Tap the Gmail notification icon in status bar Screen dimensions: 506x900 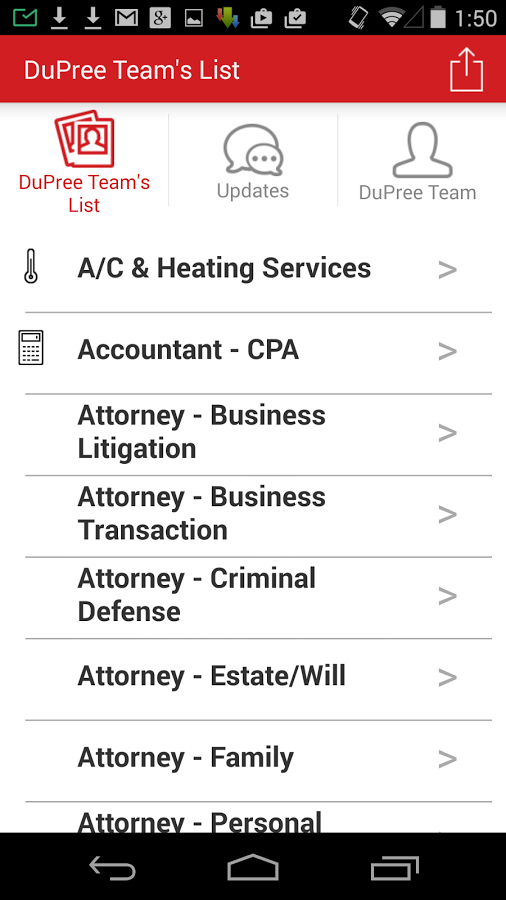[x=126, y=18]
